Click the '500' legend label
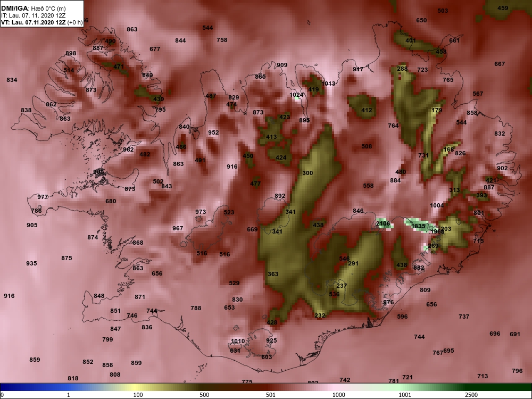 point(204,395)
